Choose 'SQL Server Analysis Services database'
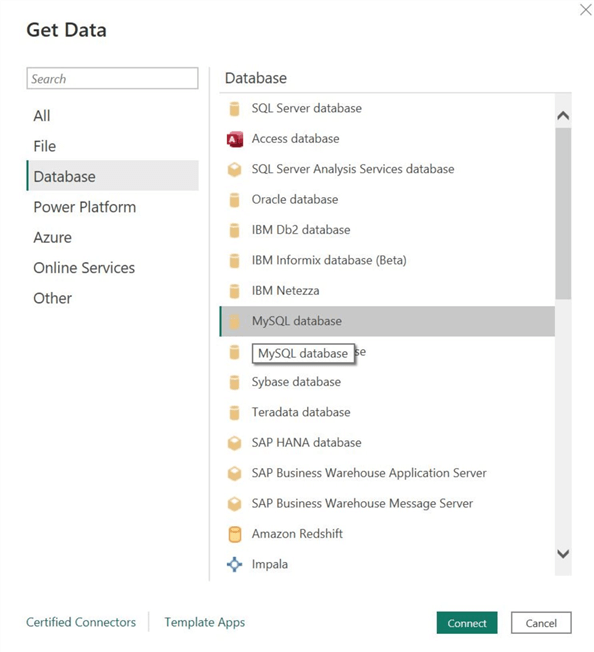This screenshot has width=594, height=652. [352, 169]
